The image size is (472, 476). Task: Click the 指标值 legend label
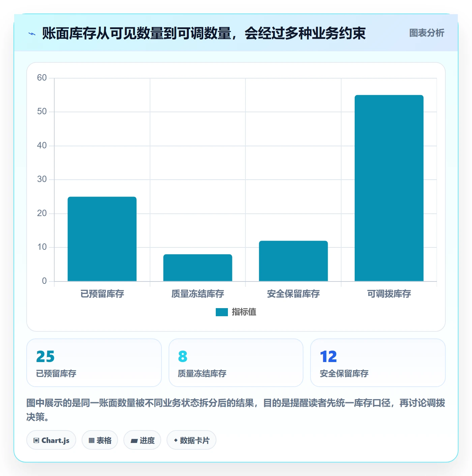244,312
